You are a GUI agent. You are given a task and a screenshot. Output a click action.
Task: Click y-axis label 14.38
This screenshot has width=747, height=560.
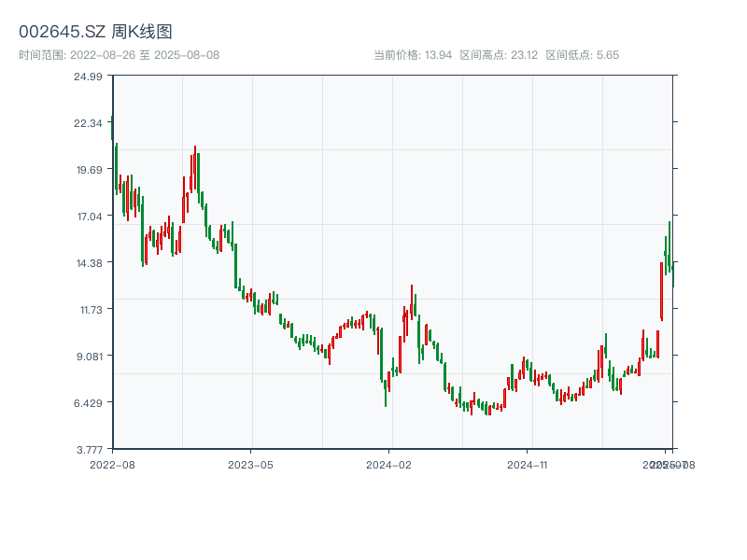[89, 263]
